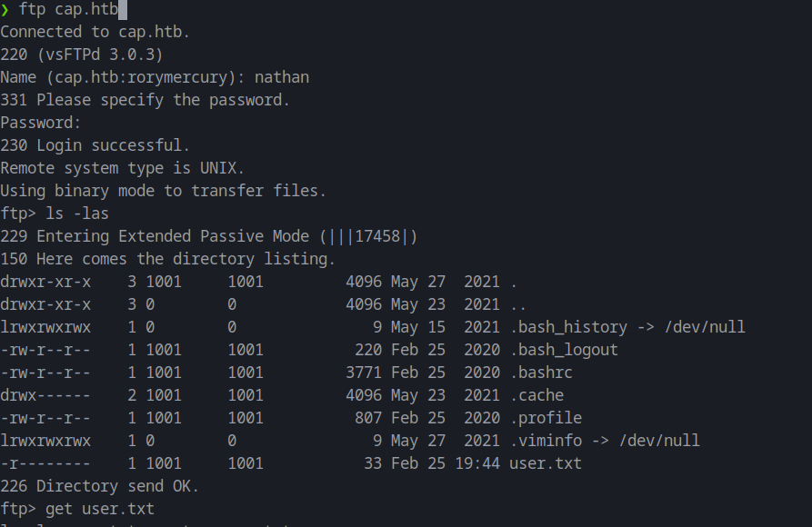The width and height of the screenshot is (812, 527).
Task: Click the '226 Directory send OK.' line
Action: (x=99, y=486)
